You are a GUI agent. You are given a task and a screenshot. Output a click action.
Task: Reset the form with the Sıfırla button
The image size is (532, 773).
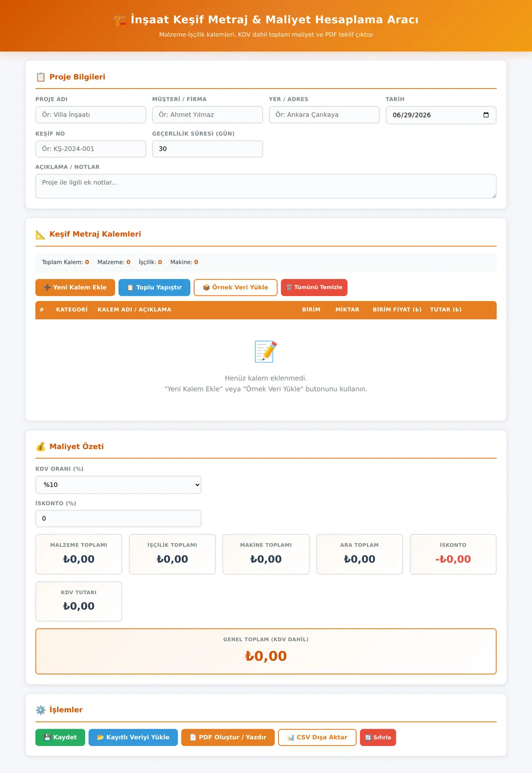click(x=378, y=738)
